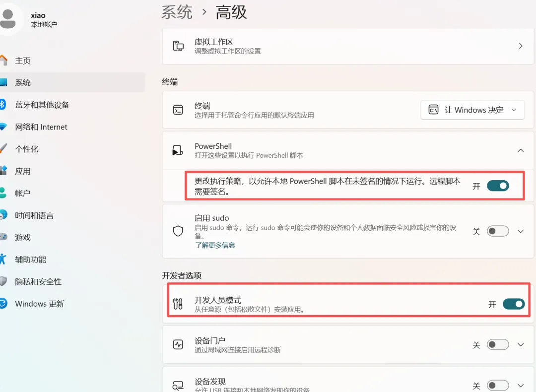Expand the 启用 sudo options chevron
Screen dimensions: 536x392
pyautogui.click(x=520, y=231)
